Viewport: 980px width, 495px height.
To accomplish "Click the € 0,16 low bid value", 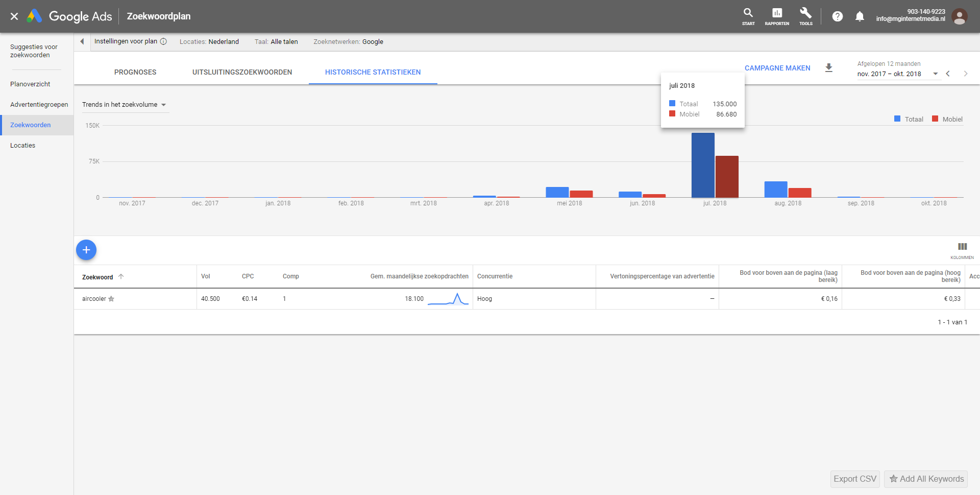I will tap(829, 299).
